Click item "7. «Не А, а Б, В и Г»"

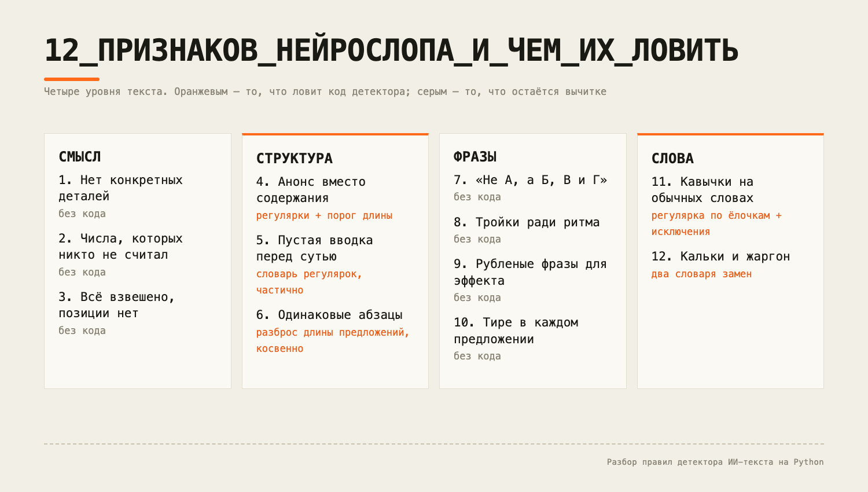[x=531, y=180]
